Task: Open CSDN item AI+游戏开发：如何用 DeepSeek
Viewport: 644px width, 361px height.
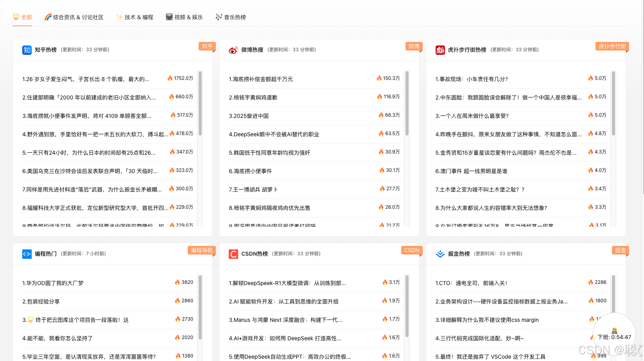Action: [x=285, y=338]
